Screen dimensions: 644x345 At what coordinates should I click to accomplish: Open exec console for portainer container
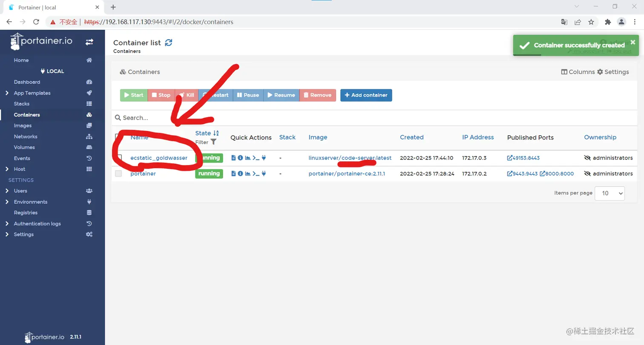[256, 174]
